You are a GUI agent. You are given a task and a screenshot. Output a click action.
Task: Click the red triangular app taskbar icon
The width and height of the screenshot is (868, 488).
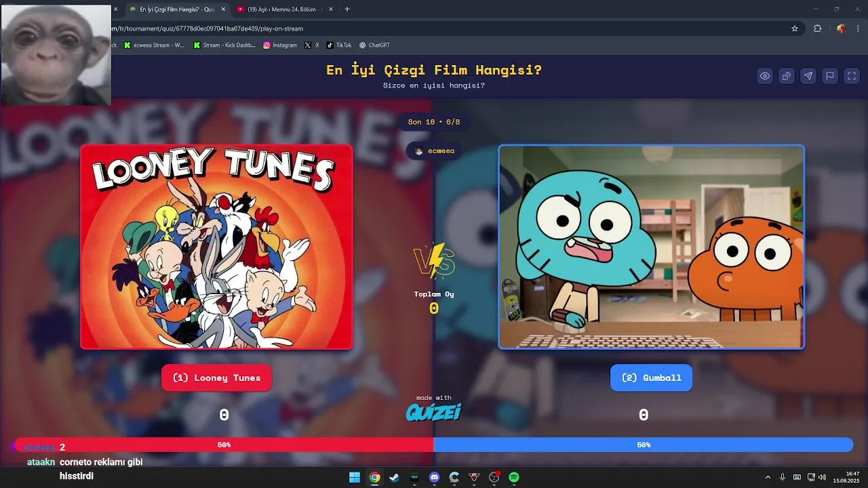474,477
